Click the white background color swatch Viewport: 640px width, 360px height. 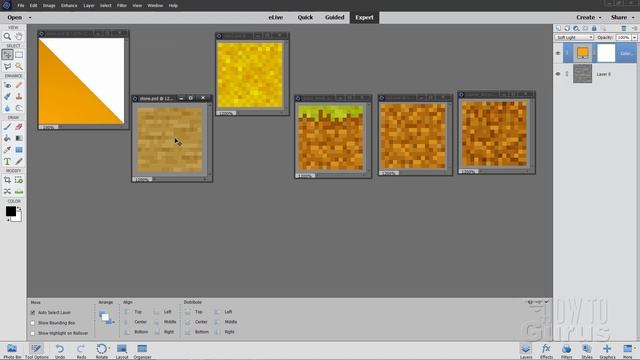(x=17, y=217)
